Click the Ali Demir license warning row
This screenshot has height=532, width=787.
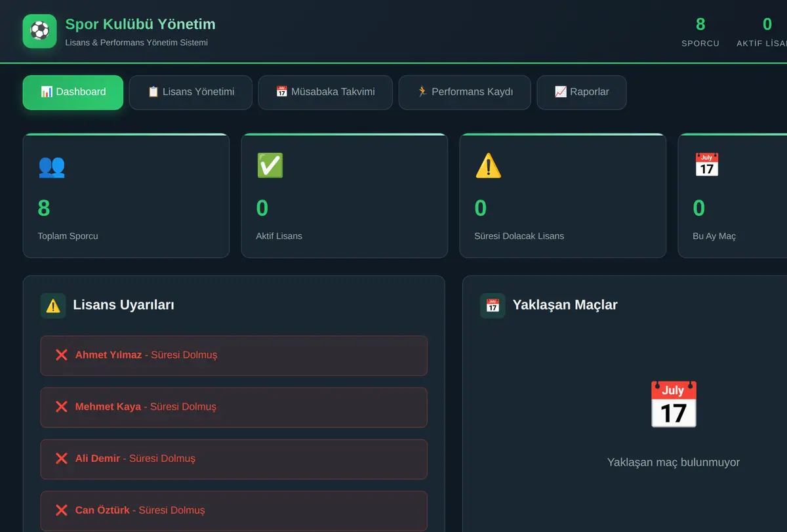pyautogui.click(x=234, y=459)
